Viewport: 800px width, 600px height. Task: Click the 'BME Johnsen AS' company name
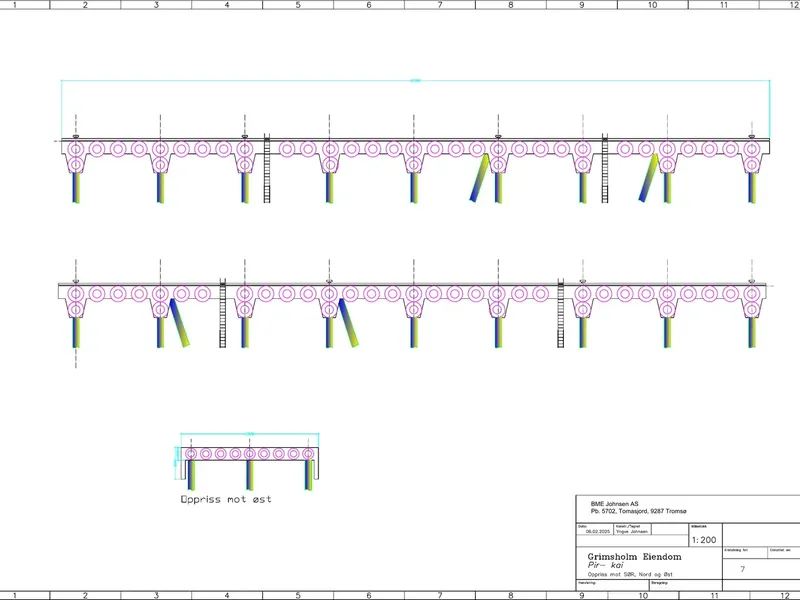click(x=614, y=504)
